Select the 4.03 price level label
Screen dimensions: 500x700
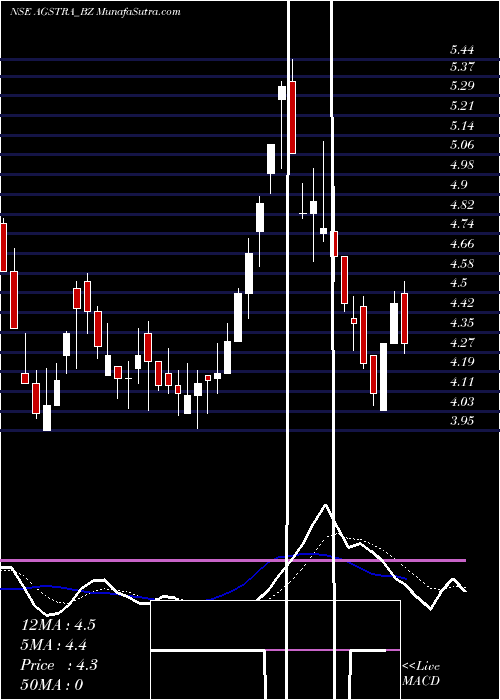[x=462, y=402]
